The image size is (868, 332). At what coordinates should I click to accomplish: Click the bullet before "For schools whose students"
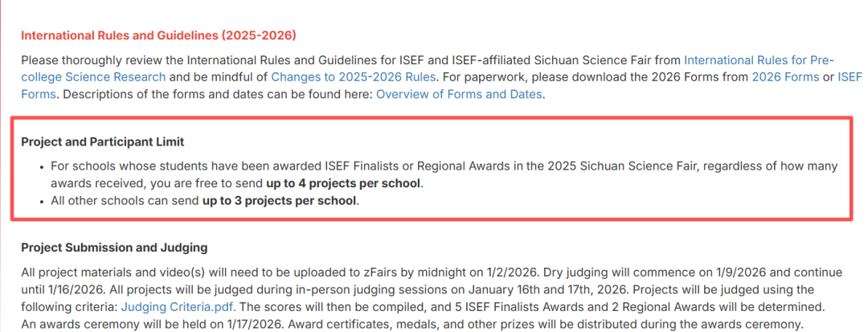tap(42, 166)
